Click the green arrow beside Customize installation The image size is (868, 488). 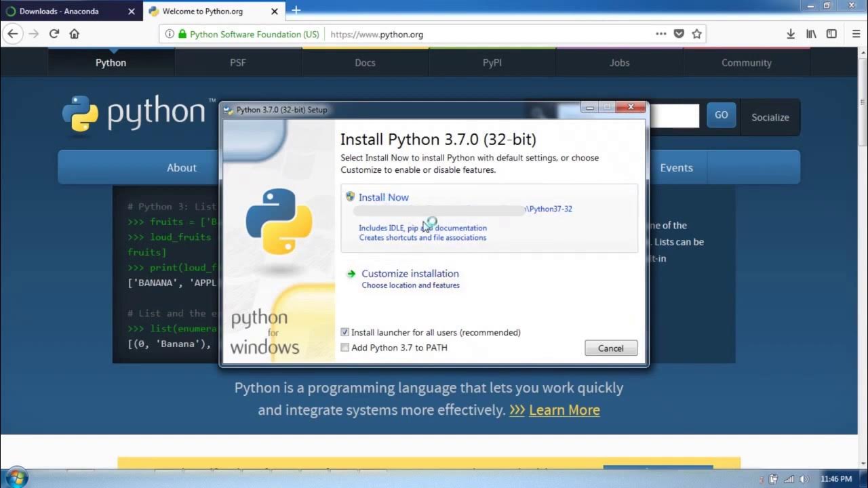[x=351, y=274]
